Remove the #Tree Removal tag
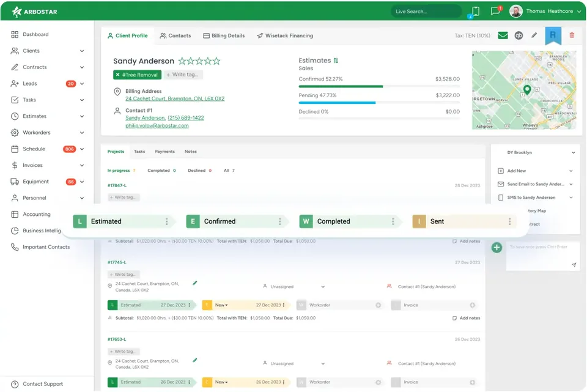Viewport: 587px width, 392px height. 117,75
